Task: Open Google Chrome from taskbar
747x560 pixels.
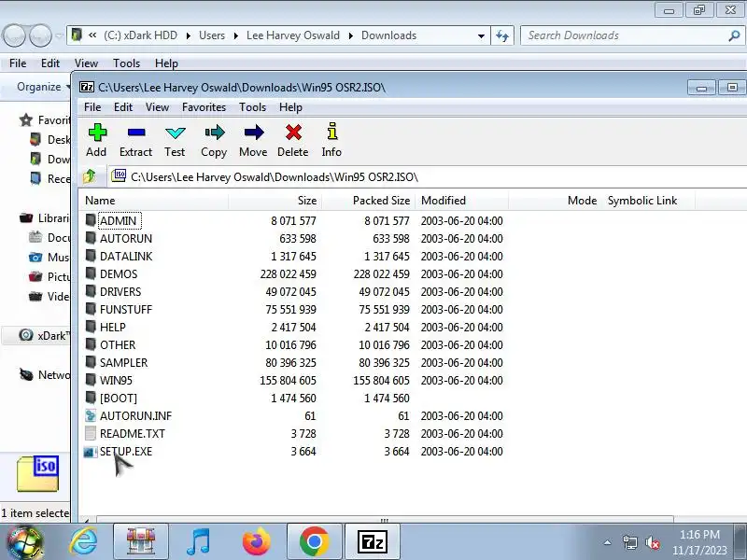Action: (315, 542)
